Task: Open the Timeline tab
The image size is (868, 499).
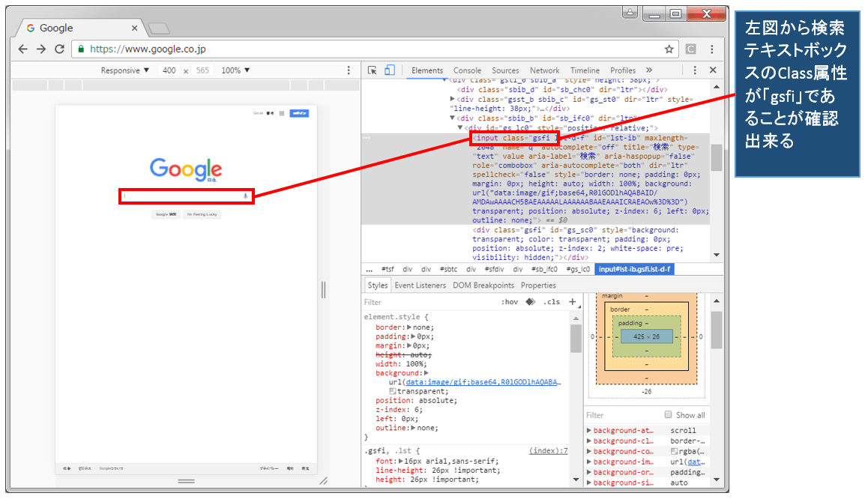Action: pos(585,70)
